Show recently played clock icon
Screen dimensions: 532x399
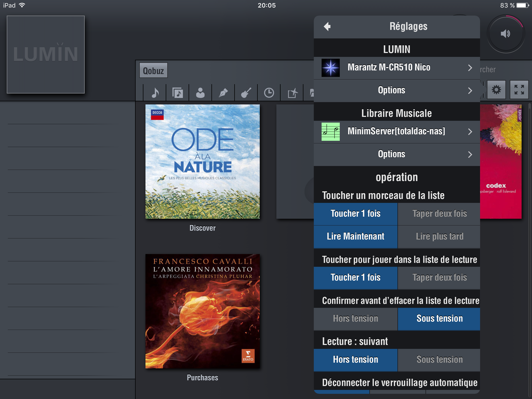tap(269, 93)
